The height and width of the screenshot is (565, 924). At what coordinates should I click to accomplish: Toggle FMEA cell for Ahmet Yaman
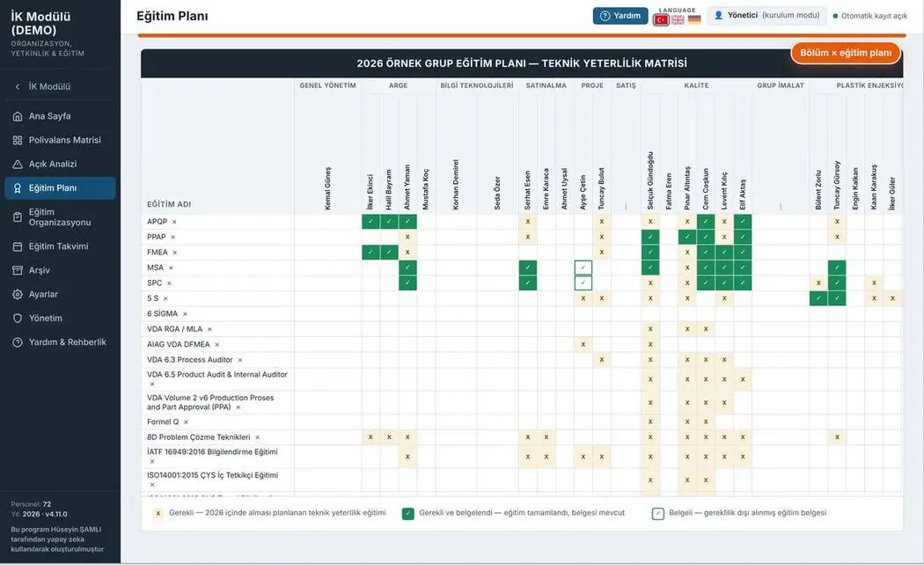[x=407, y=253]
